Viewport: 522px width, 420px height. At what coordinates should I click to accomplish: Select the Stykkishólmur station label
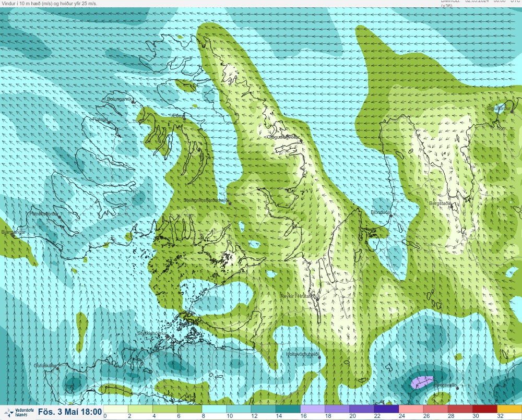152,333
